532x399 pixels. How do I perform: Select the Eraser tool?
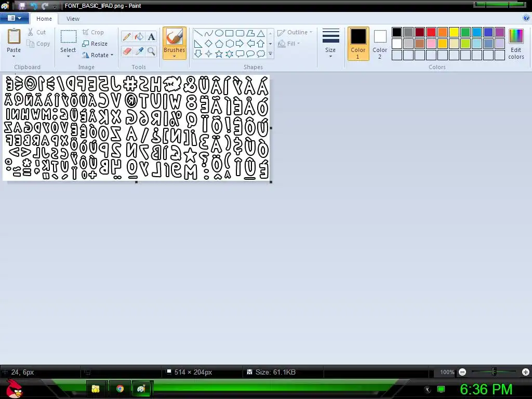point(127,51)
